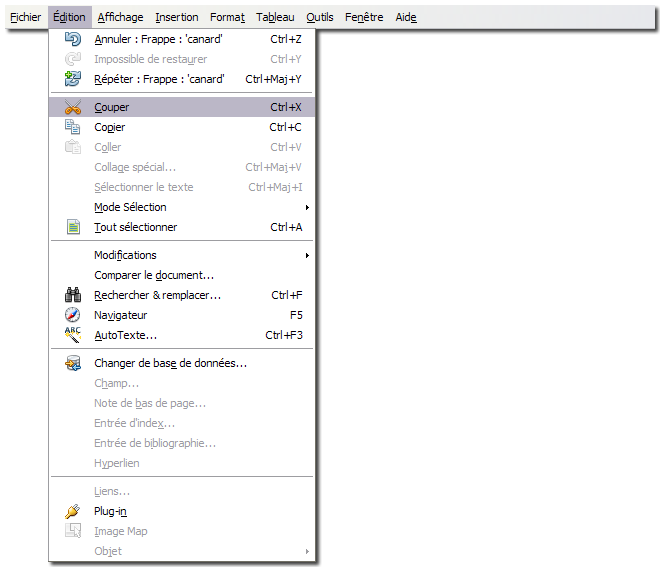Screen dimensions: 660x567
Task: Click the copy pages icon for Copier
Action: 72,127
